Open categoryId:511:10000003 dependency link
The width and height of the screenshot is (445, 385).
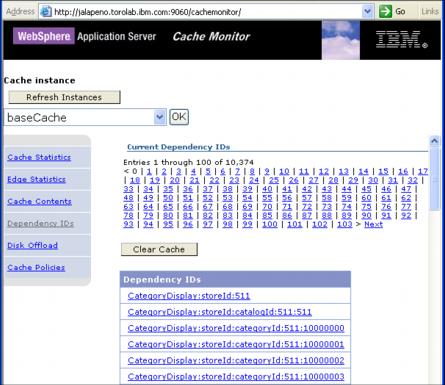point(236,377)
